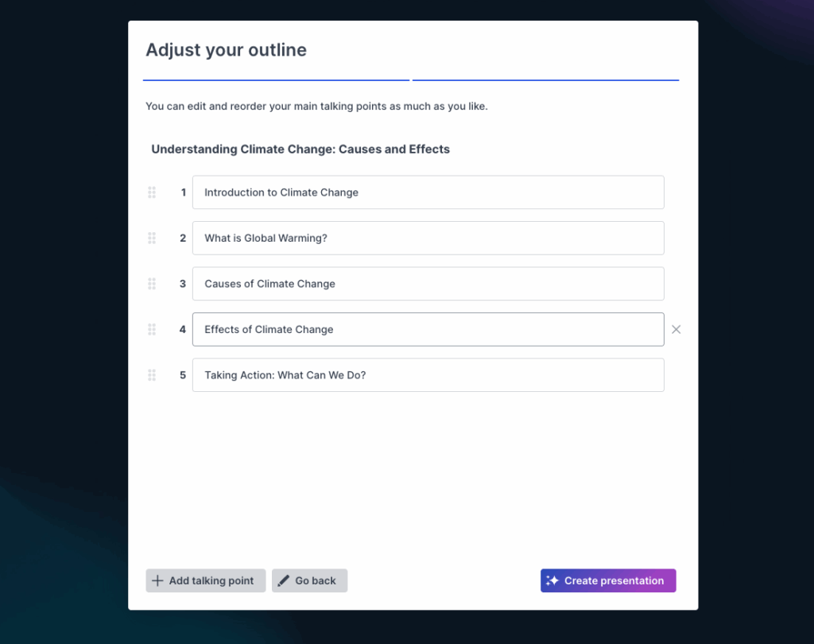Click drag handle for Taking Action row
The width and height of the screenshot is (814, 644).
pos(152,375)
